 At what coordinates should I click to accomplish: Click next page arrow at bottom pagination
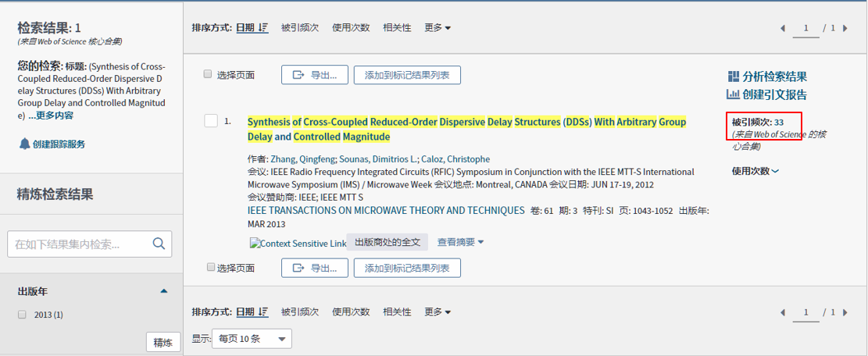(x=845, y=312)
